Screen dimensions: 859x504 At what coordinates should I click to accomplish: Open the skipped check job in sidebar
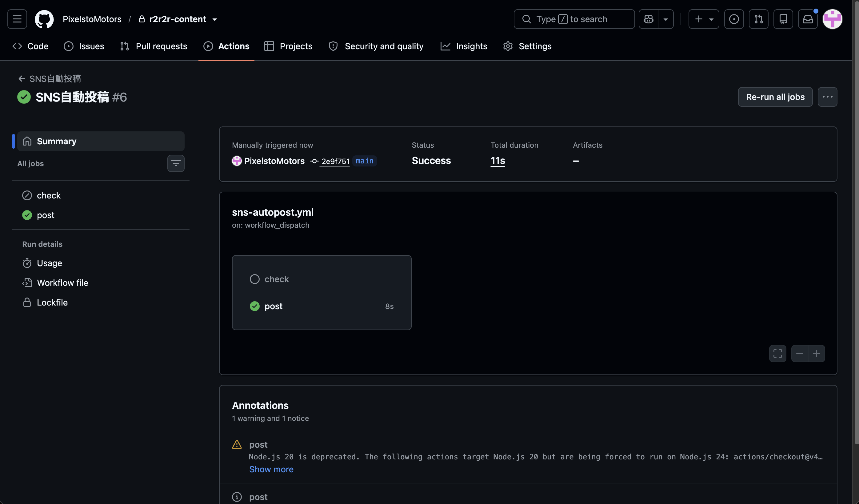(x=101, y=195)
